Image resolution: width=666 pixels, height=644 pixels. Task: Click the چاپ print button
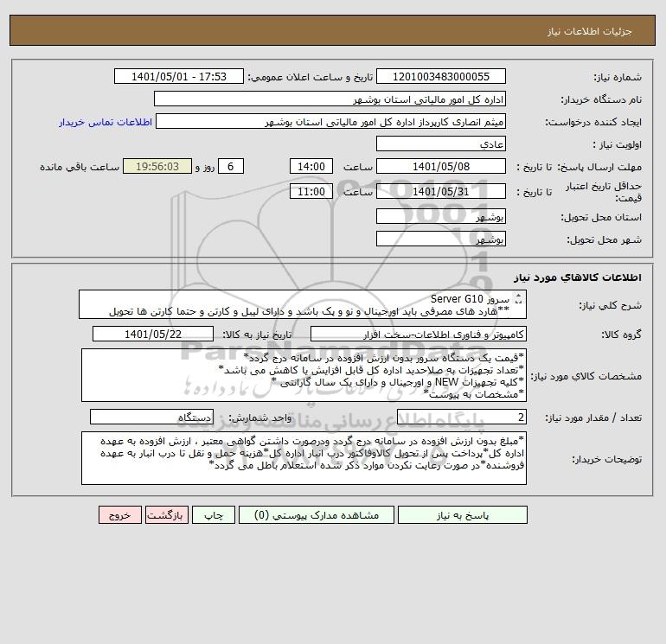click(x=214, y=515)
